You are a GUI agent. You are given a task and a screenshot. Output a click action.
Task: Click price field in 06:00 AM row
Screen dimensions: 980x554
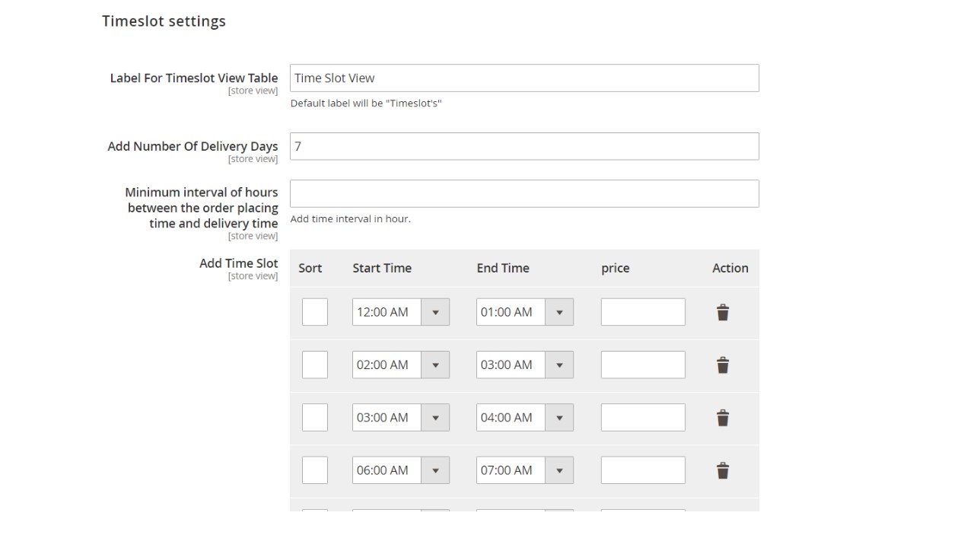pyautogui.click(x=643, y=470)
